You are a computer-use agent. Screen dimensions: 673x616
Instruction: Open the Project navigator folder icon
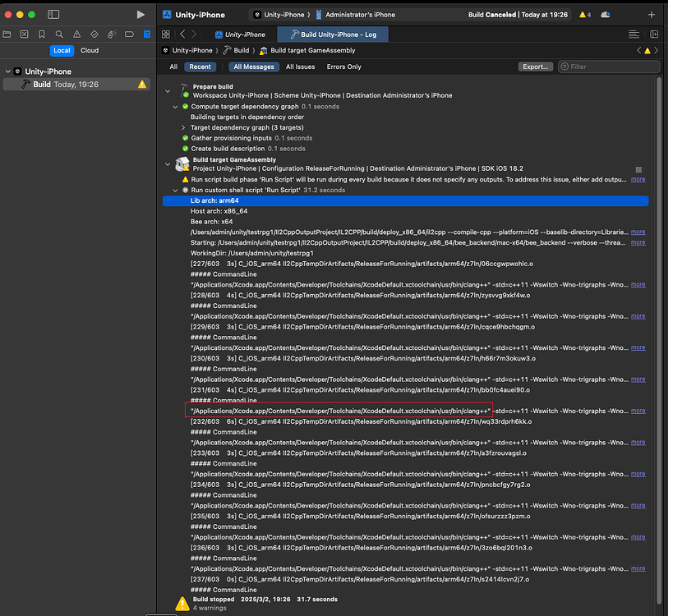[x=7, y=34]
